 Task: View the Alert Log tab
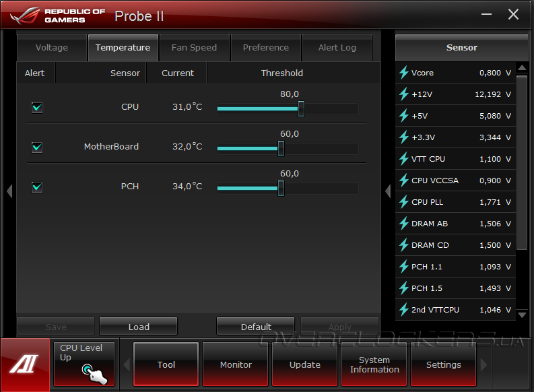coord(337,48)
